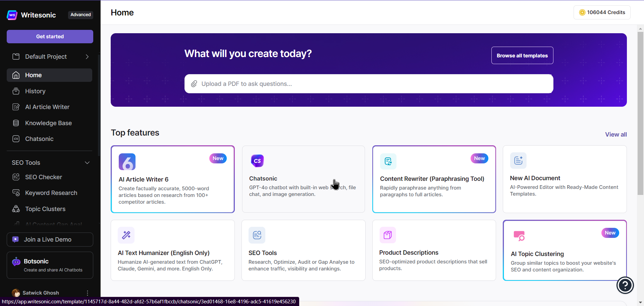The height and width of the screenshot is (306, 644).
Task: Select Home in the sidebar
Action: click(33, 75)
